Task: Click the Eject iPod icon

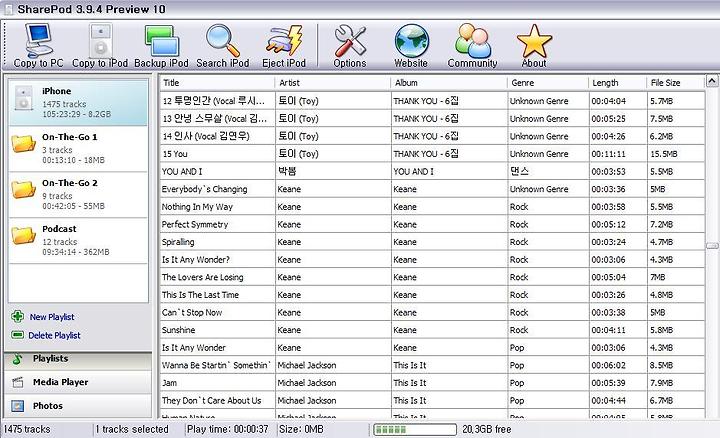Action: pyautogui.click(x=284, y=46)
